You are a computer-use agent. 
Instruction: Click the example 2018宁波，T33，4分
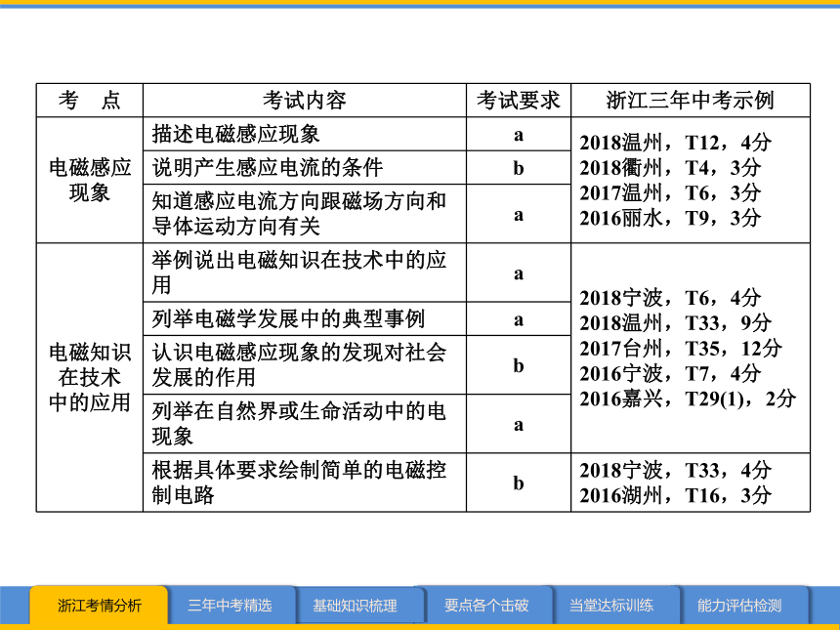pyautogui.click(x=676, y=471)
